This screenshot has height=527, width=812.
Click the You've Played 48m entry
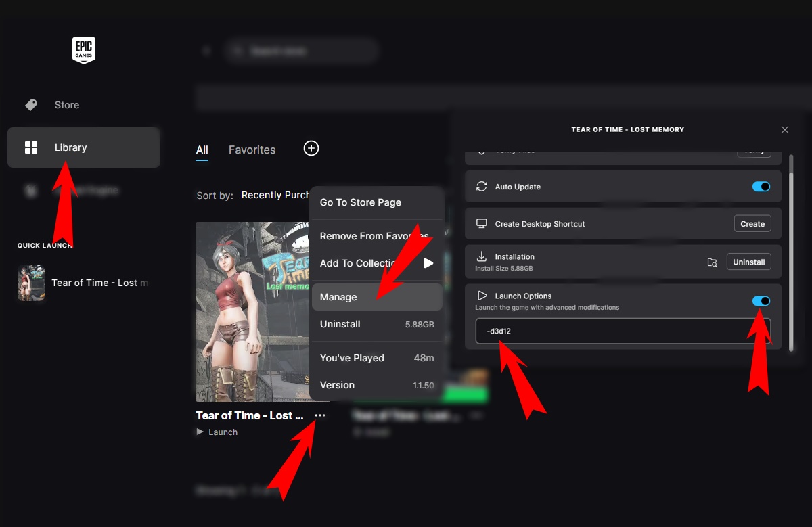tap(377, 358)
